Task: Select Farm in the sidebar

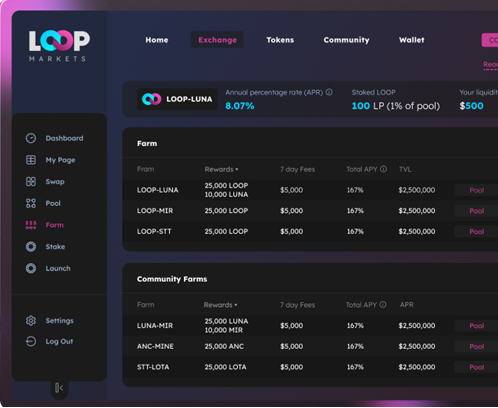Action: click(54, 225)
